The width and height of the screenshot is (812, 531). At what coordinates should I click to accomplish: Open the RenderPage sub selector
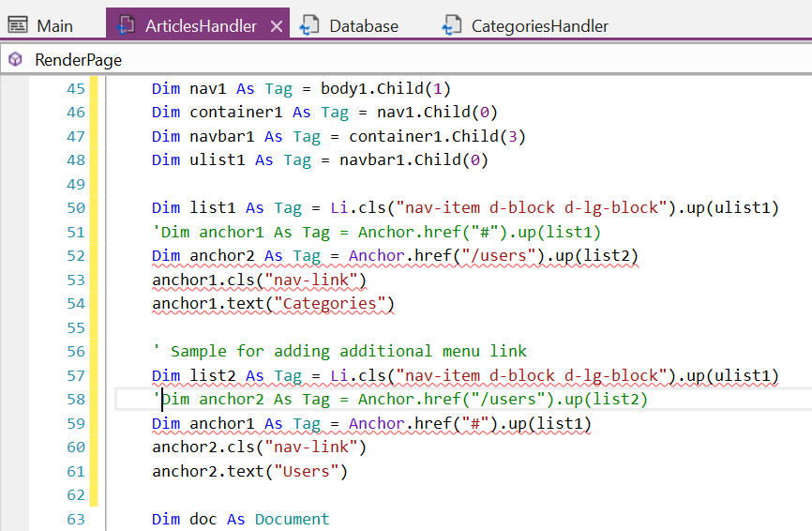(x=406, y=60)
